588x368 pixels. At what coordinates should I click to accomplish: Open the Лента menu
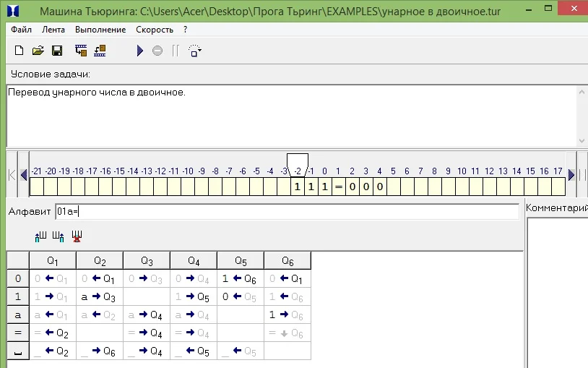tap(53, 30)
